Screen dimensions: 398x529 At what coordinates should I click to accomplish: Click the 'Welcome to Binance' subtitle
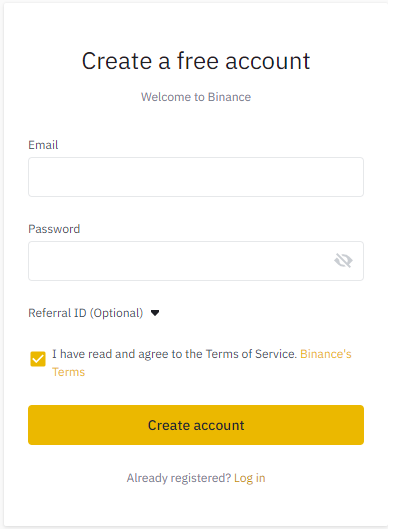click(196, 97)
